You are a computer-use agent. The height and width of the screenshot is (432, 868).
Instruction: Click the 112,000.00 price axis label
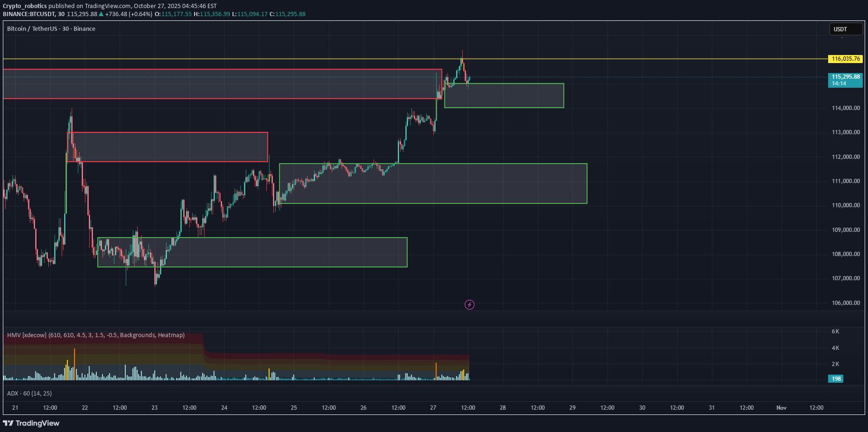[846, 157]
